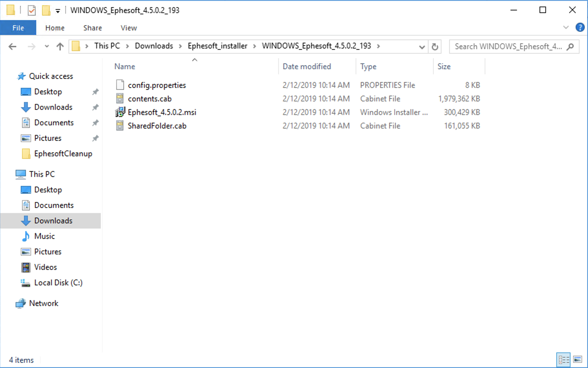
Task: Open the Explorer help icon
Action: [580, 27]
